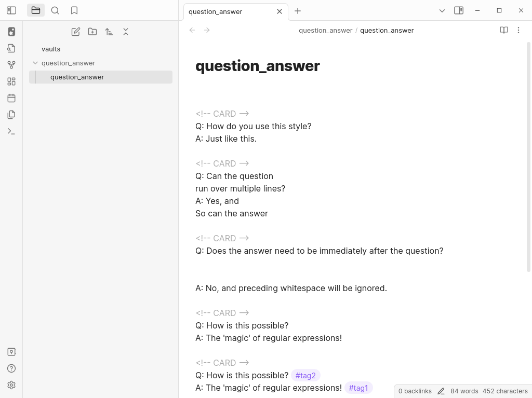Create a new folder

(x=92, y=32)
